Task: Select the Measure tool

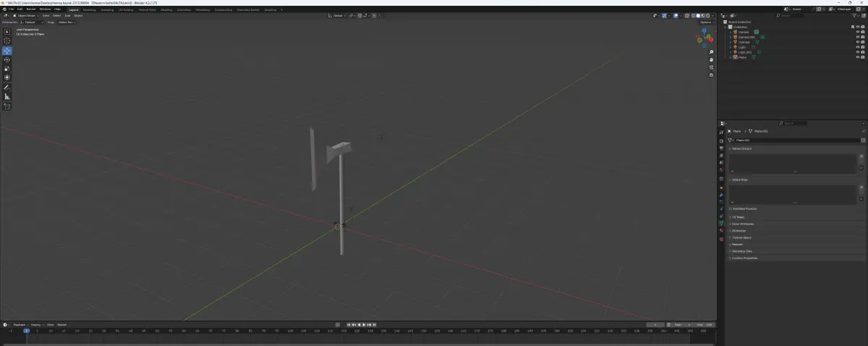Action: [7, 96]
